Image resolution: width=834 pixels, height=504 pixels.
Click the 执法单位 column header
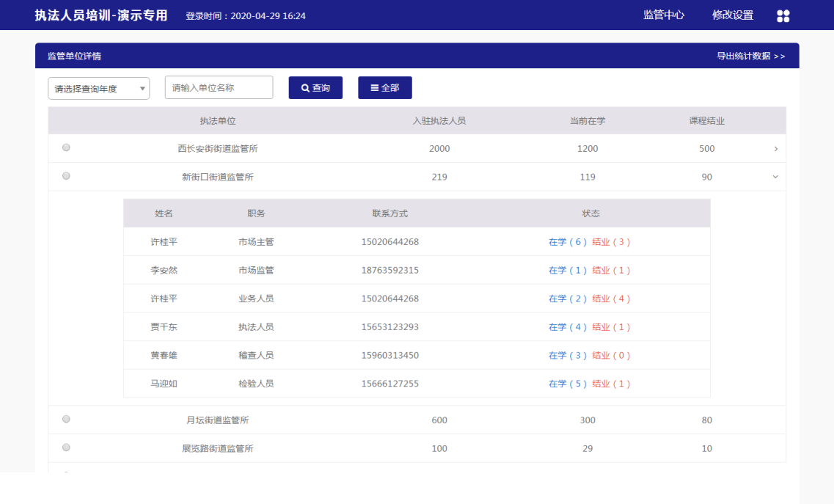click(218, 121)
